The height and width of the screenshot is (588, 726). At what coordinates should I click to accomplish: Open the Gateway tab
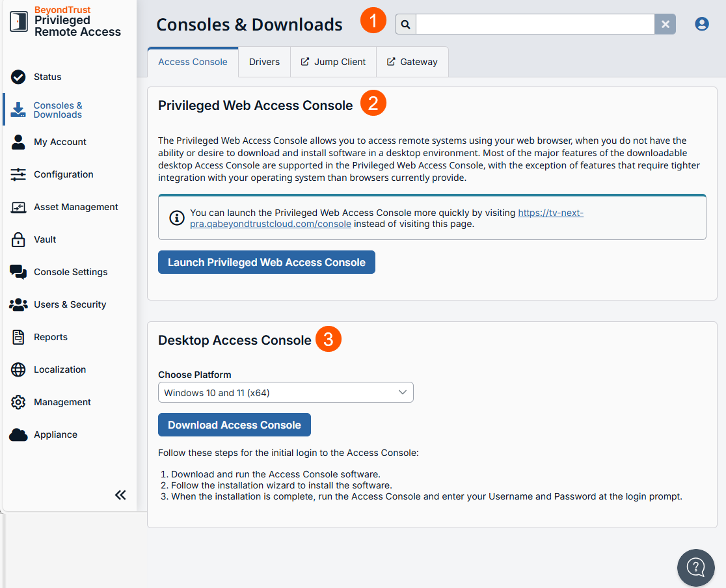pos(412,61)
